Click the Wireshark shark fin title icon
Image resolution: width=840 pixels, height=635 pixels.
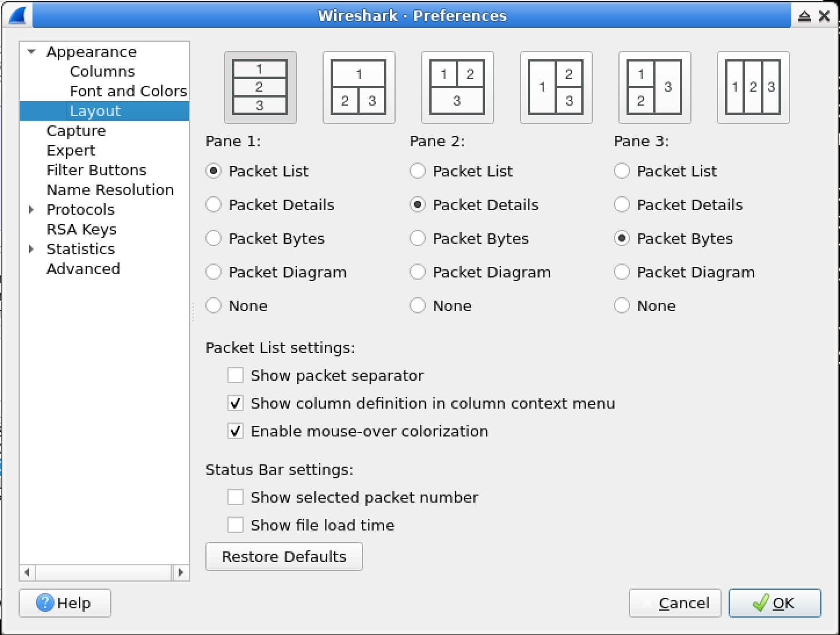18,15
